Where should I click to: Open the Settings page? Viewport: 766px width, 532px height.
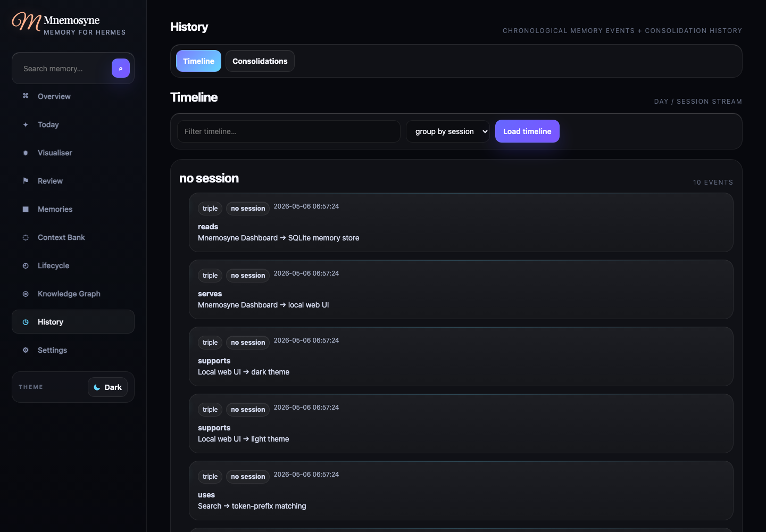pyautogui.click(x=73, y=350)
